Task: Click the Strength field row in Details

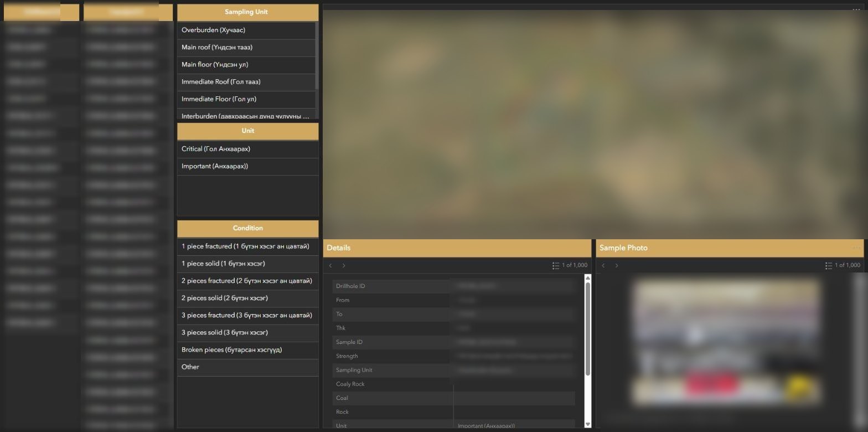Action: coord(454,356)
